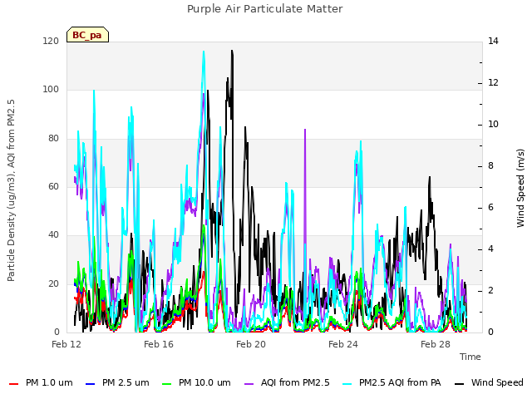The height and width of the screenshot is (399, 532).
Task: Click the 12 wind speed tick label
Action: [493, 83]
